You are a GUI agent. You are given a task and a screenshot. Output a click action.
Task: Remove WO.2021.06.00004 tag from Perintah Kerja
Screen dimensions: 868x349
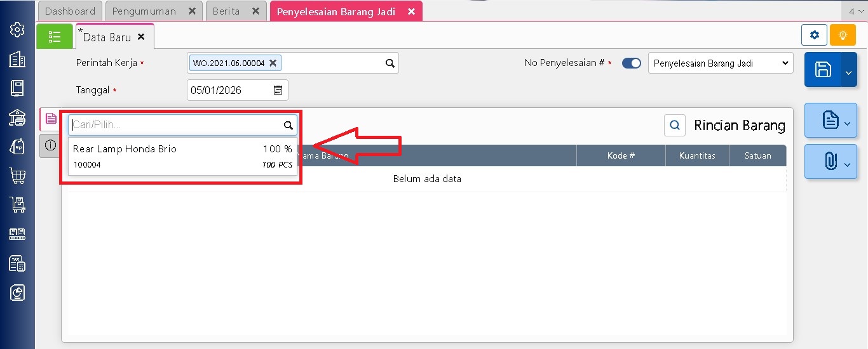point(273,63)
